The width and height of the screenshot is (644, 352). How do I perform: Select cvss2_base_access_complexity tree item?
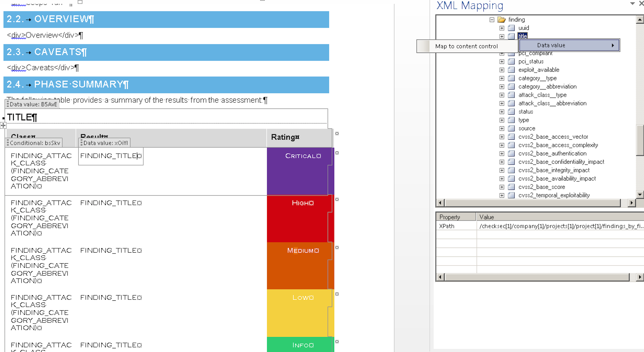tap(558, 145)
